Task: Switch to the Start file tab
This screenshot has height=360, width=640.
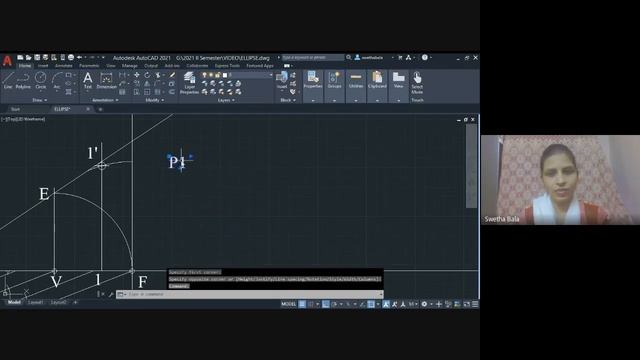Action: pyautogui.click(x=16, y=109)
